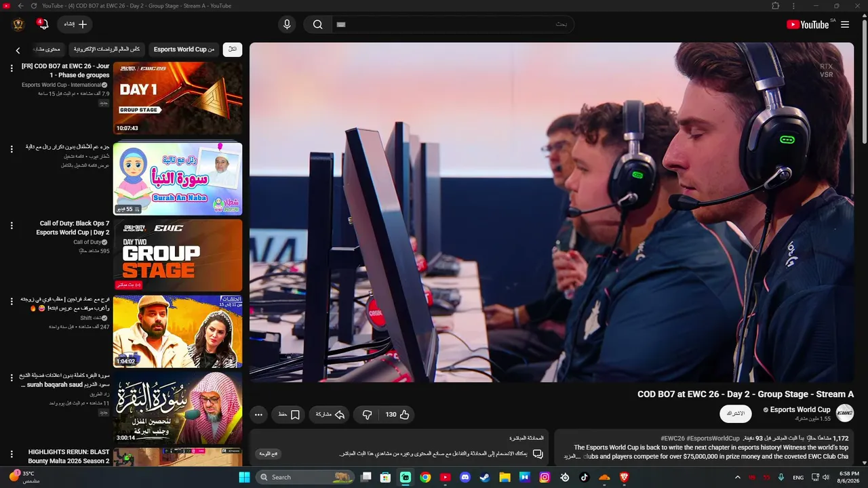Like the video with 130 likes
The width and height of the screenshot is (868, 488).
398,415
